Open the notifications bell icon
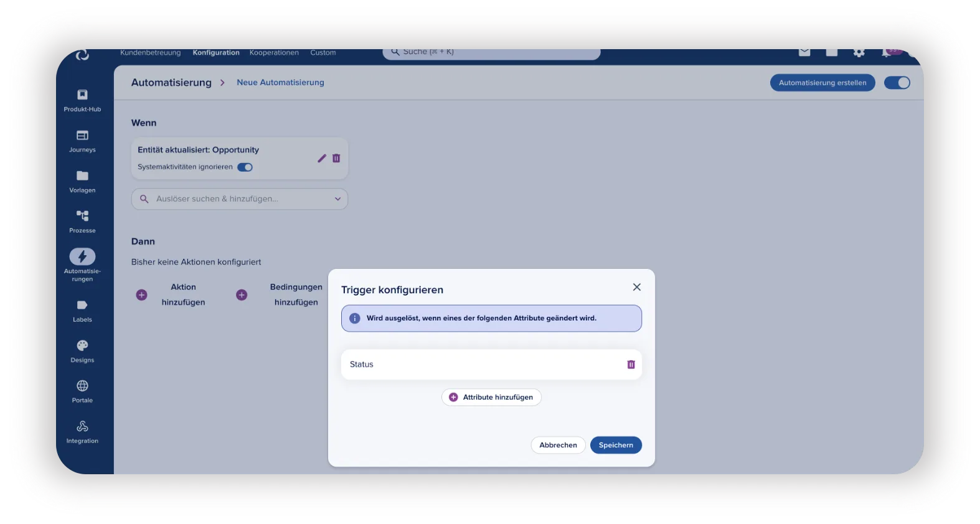This screenshot has width=980, height=524. tap(886, 53)
